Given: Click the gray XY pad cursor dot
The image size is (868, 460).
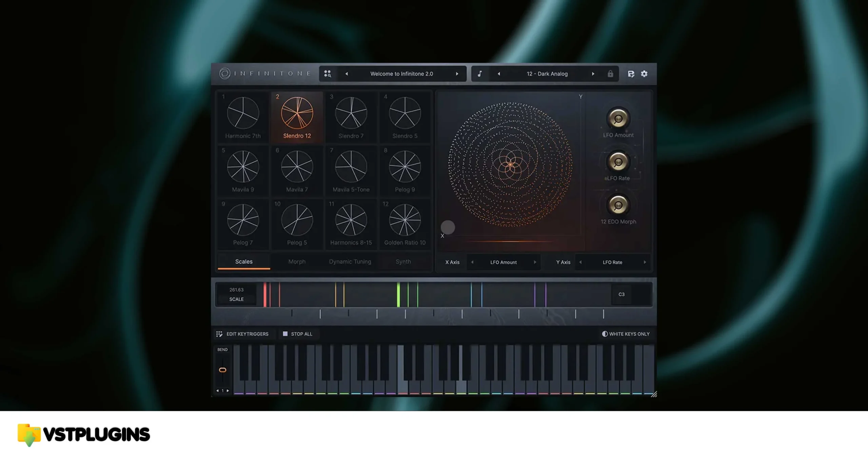Looking at the screenshot, I should point(448,227).
